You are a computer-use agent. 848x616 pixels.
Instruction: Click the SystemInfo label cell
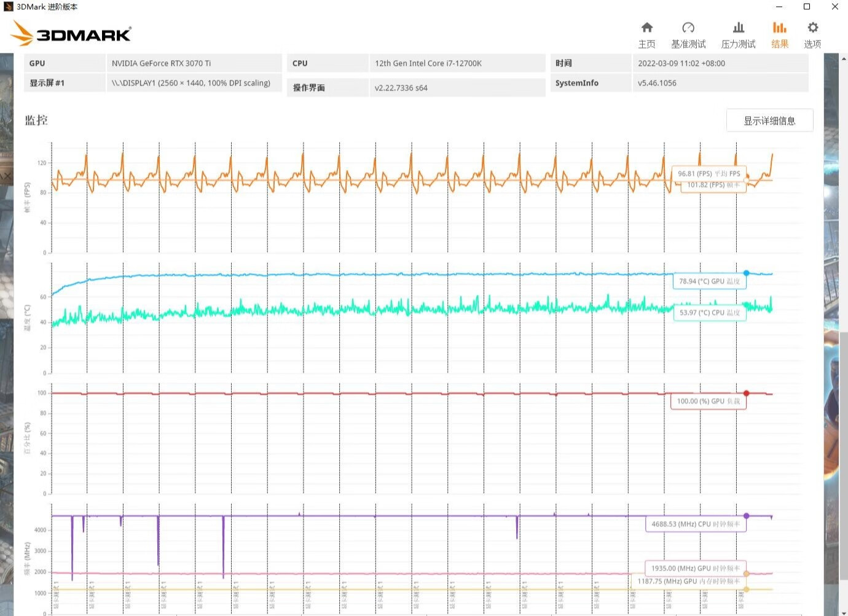[591, 83]
